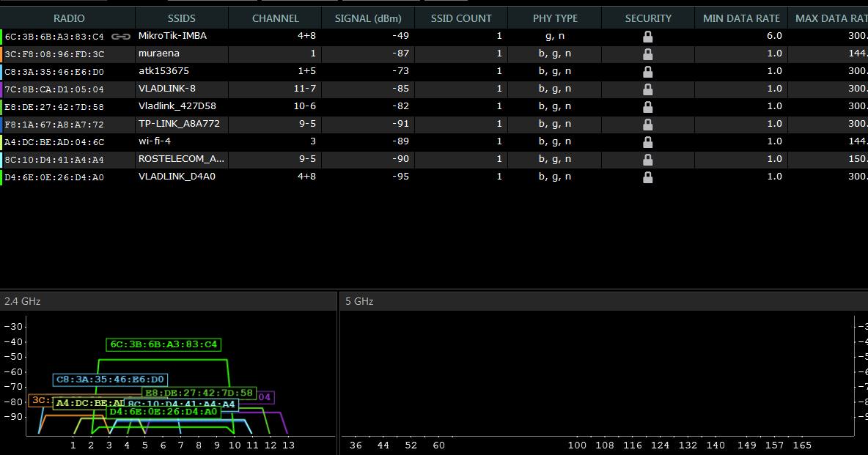This screenshot has height=455, width=868.
Task: Select the TP-LINK_A8A772 network name
Action: [x=179, y=123]
